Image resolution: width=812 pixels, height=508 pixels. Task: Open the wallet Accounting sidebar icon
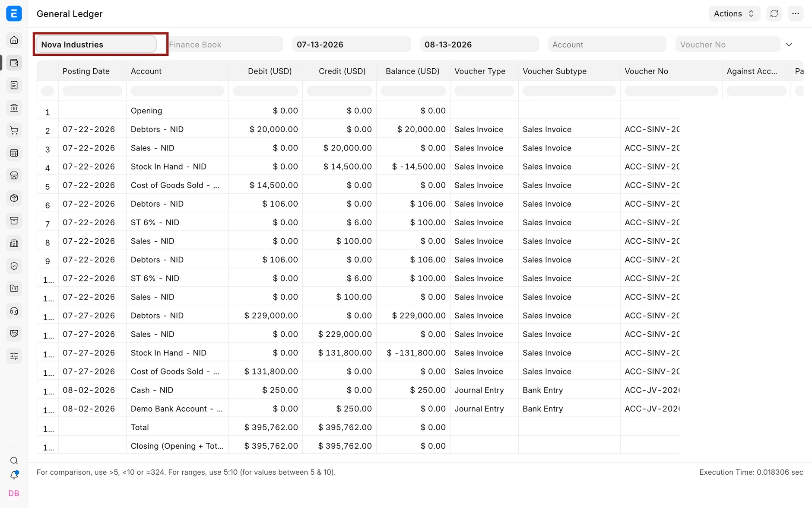[x=14, y=63]
